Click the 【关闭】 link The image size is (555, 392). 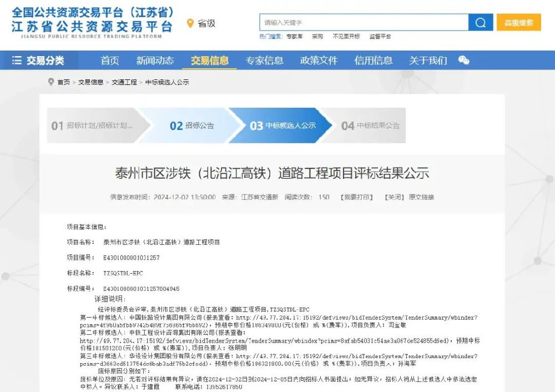[394, 197]
